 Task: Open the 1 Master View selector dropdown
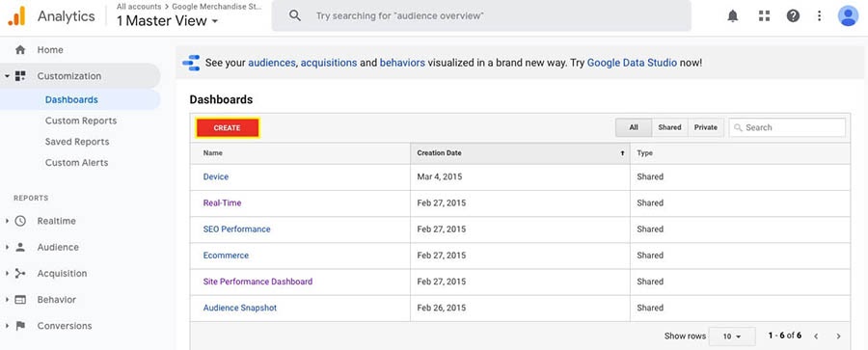(x=167, y=21)
